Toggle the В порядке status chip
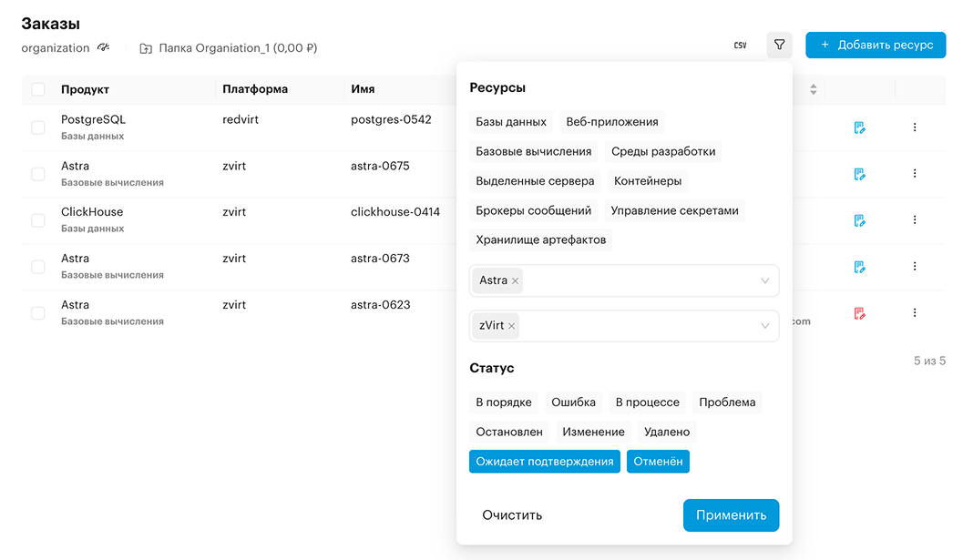This screenshot has width=963, height=560. 504,402
